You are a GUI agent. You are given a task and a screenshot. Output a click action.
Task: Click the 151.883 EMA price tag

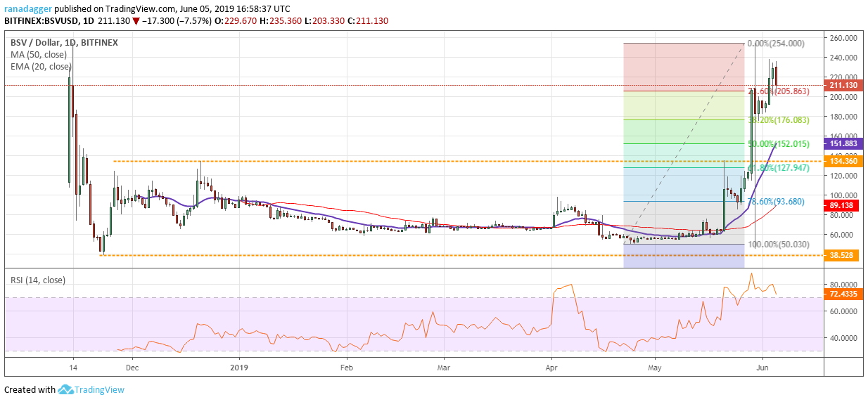(843, 144)
